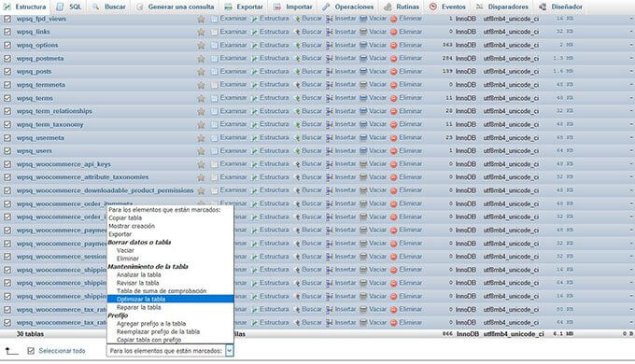Click red Eliminar icon in wpsq_woocommerce_attribute_taxonomies row
The width and height of the screenshot is (635, 364).
(394, 177)
